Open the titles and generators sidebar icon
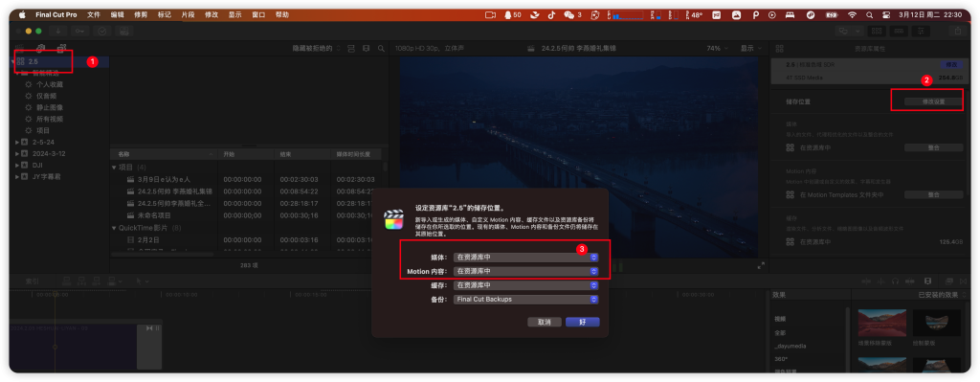This screenshot has width=980, height=382. point(61,48)
